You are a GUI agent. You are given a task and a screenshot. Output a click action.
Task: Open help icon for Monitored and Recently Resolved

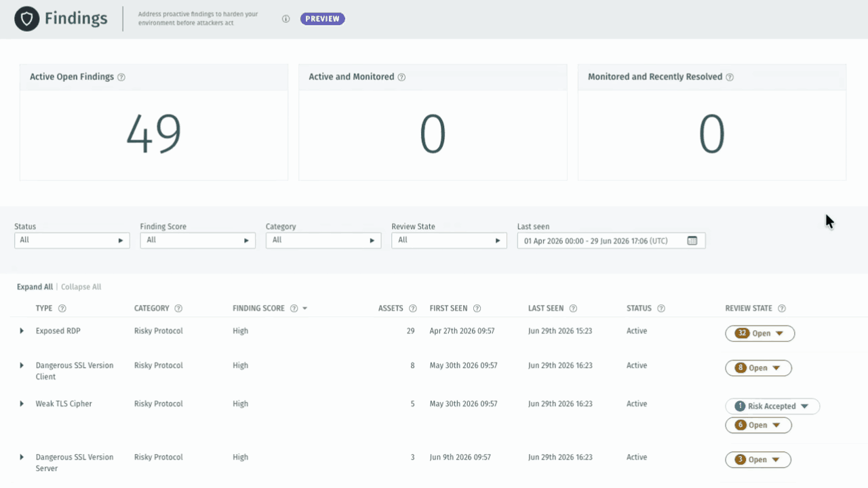730,77
